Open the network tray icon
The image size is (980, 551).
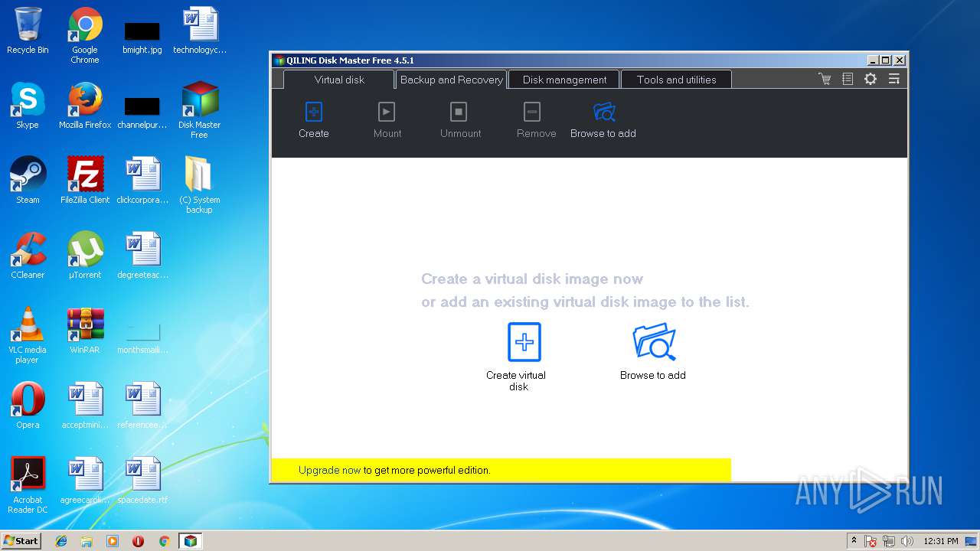889,541
